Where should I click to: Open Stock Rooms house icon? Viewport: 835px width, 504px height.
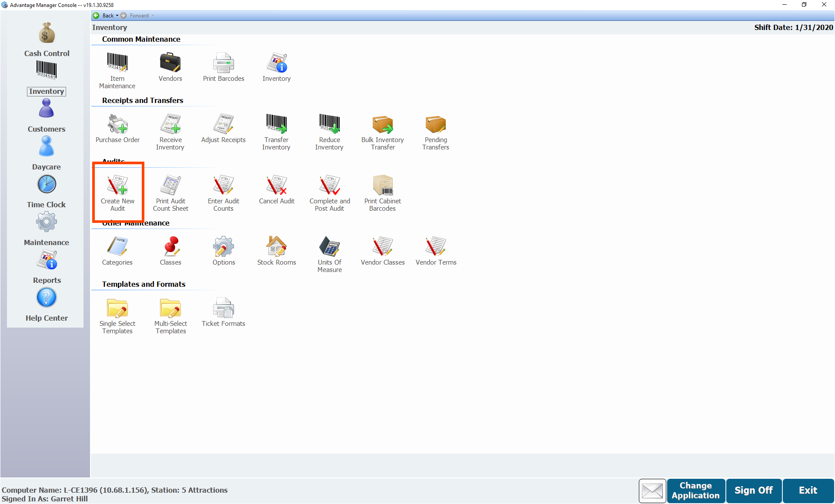point(276,247)
